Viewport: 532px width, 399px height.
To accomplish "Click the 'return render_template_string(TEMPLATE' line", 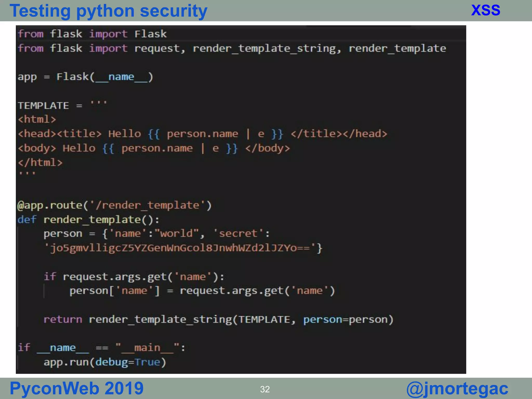I will pyautogui.click(x=218, y=320).
